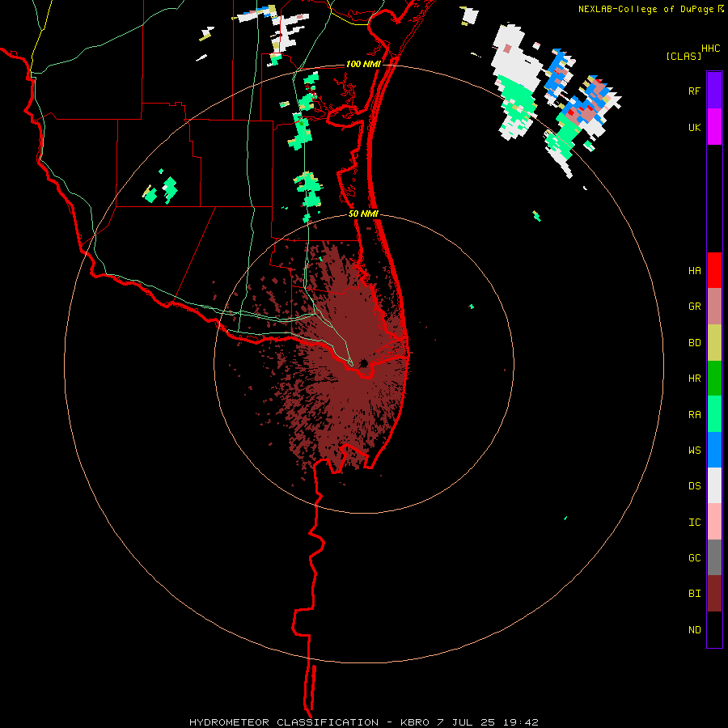Click the HYDROMETEOR CLASSIFICATION title text
728x728 pixels.
pos(284,722)
